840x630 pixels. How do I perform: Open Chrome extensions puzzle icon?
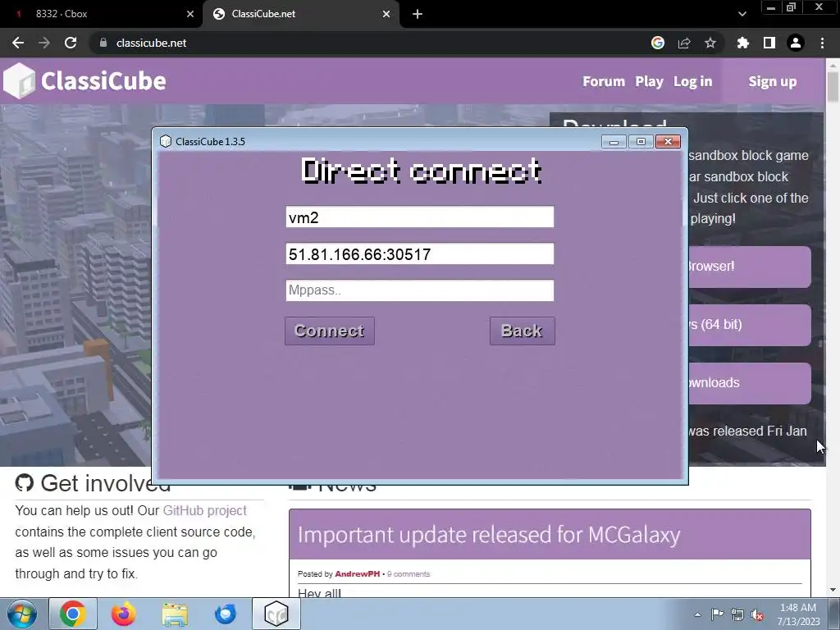pyautogui.click(x=742, y=43)
